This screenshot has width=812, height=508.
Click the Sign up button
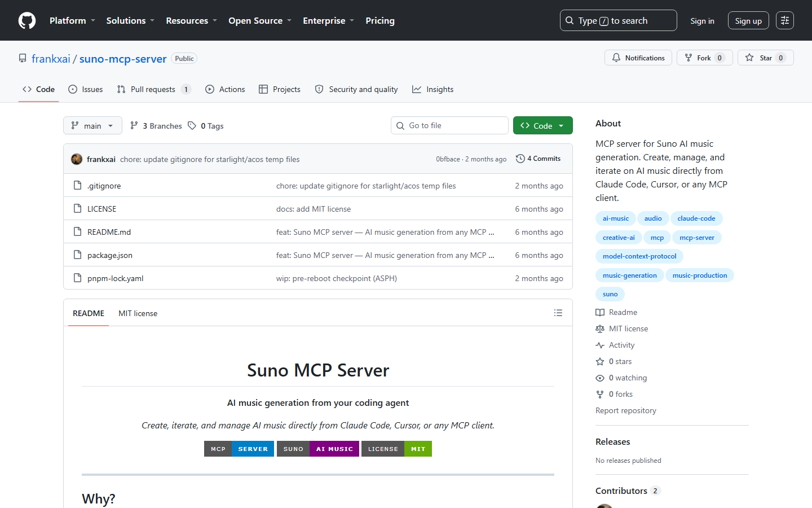tap(748, 21)
